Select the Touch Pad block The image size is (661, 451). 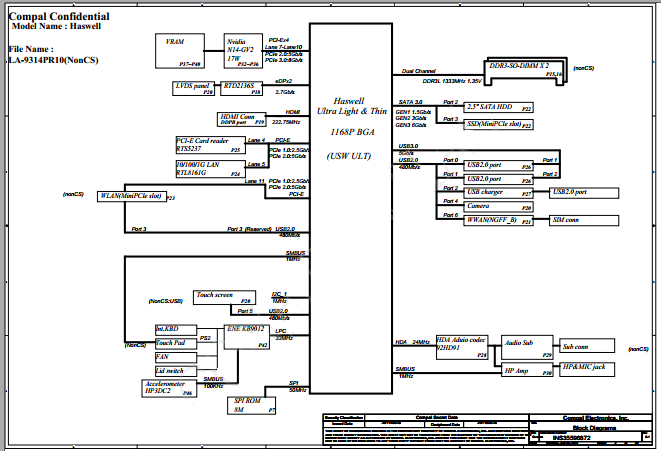tap(176, 344)
